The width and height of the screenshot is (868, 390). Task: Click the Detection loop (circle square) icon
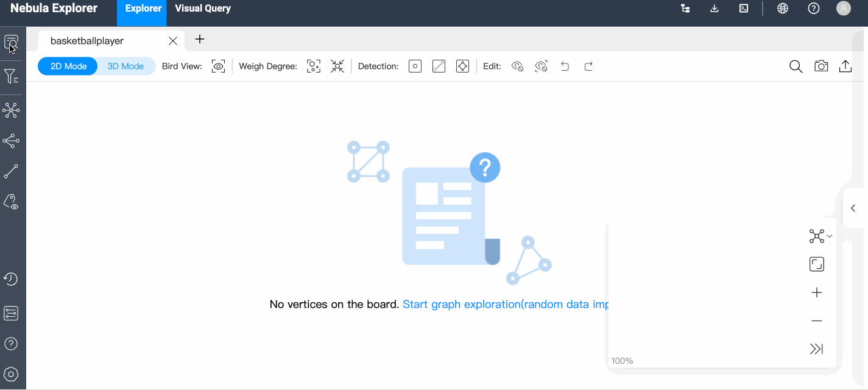pos(415,66)
